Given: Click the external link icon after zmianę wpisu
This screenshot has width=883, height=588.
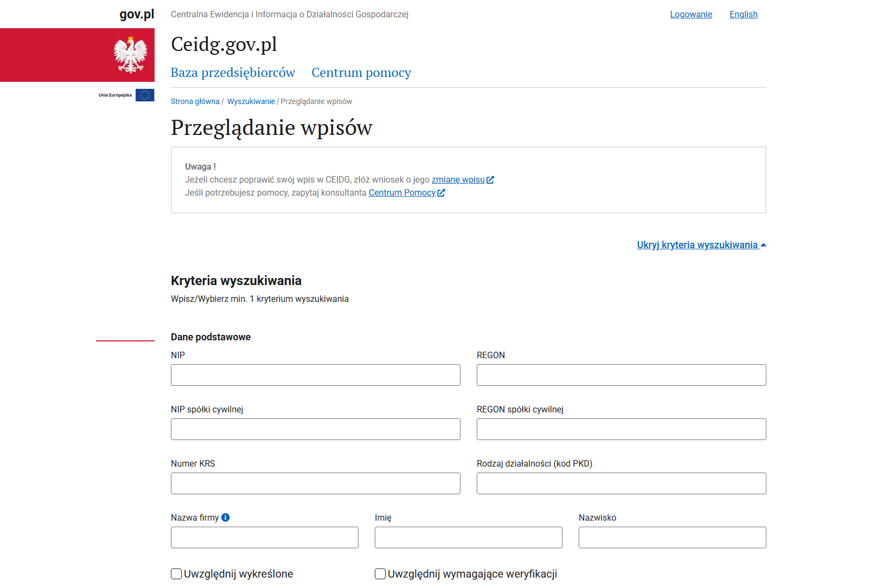Looking at the screenshot, I should 490,180.
